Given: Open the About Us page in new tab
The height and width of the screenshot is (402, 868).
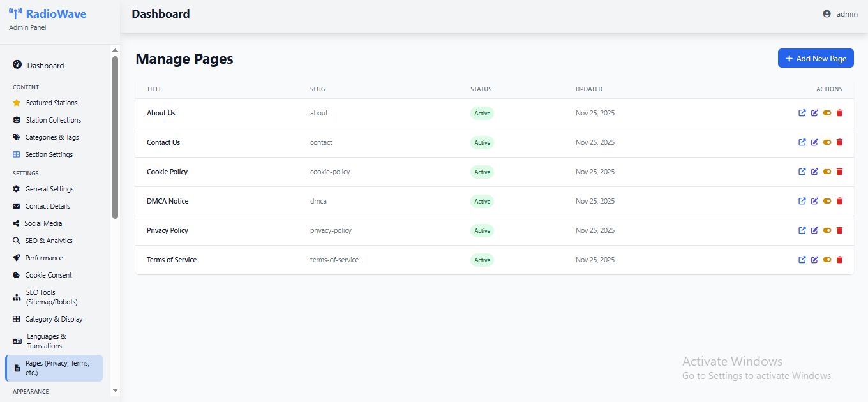Looking at the screenshot, I should tap(802, 113).
